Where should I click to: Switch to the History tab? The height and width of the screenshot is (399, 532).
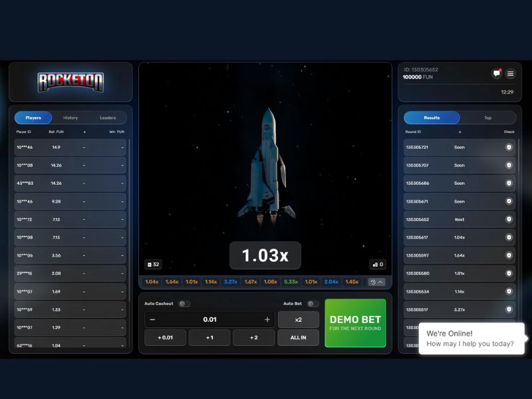click(x=70, y=118)
